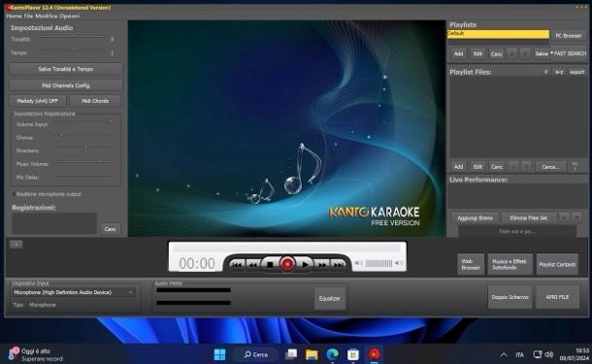Play the current karaoke track
This screenshot has height=364, width=592.
click(305, 265)
